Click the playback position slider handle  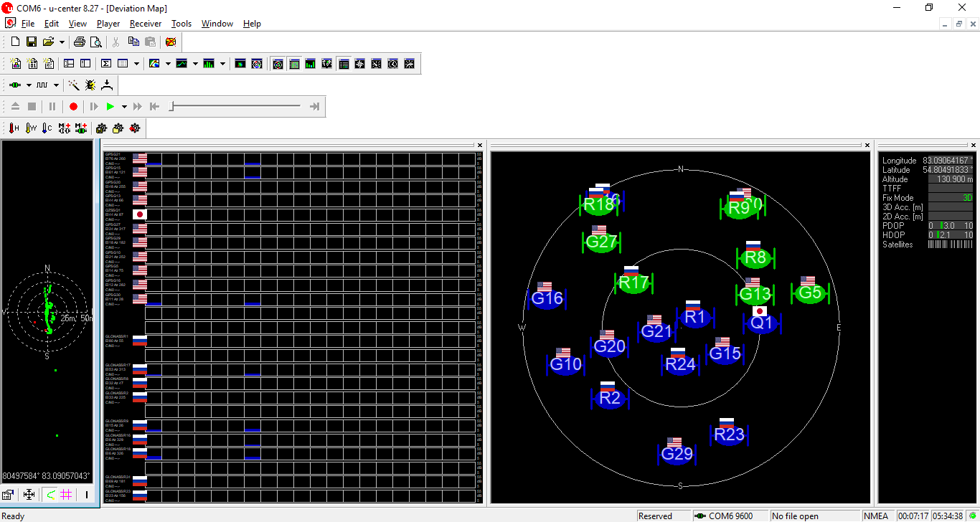pyautogui.click(x=171, y=107)
